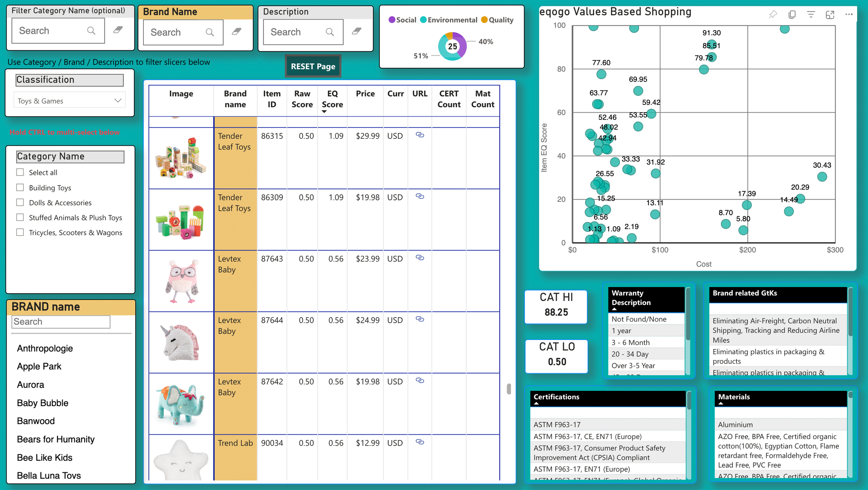Open URL link icon for item 86315
This screenshot has height=490, width=868.
tap(420, 135)
